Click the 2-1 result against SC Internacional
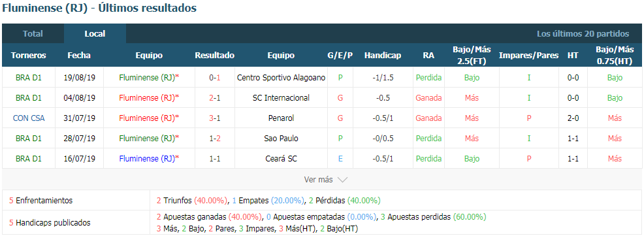This screenshot has height=236, width=644. (x=215, y=98)
